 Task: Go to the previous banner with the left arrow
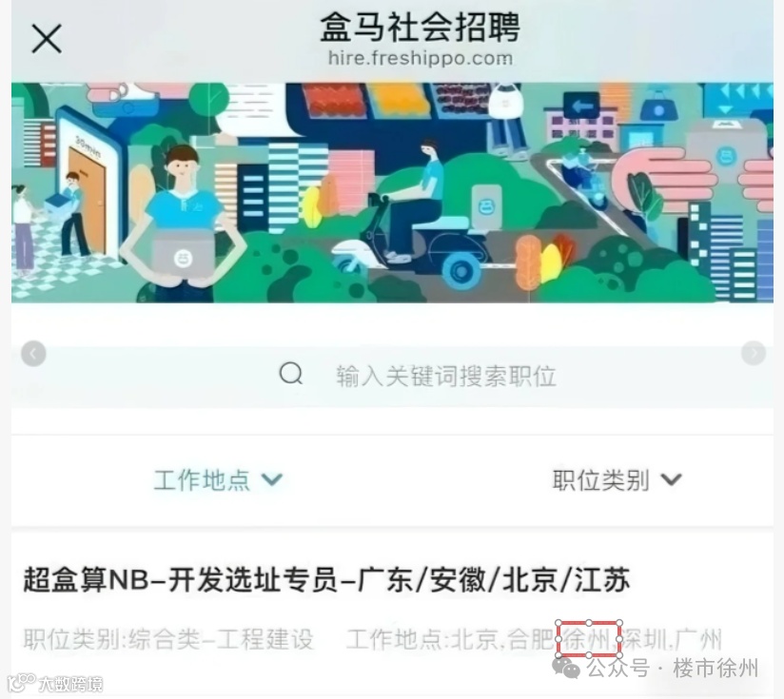coord(33,354)
